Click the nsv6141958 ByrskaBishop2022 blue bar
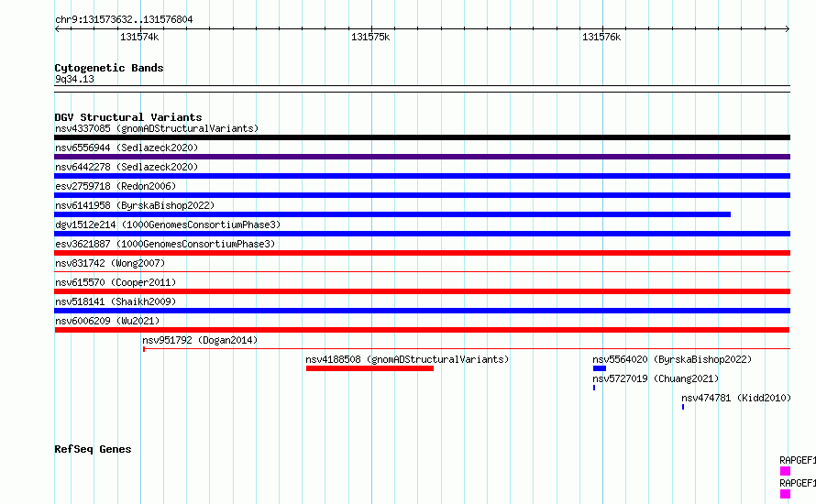 tap(392, 214)
